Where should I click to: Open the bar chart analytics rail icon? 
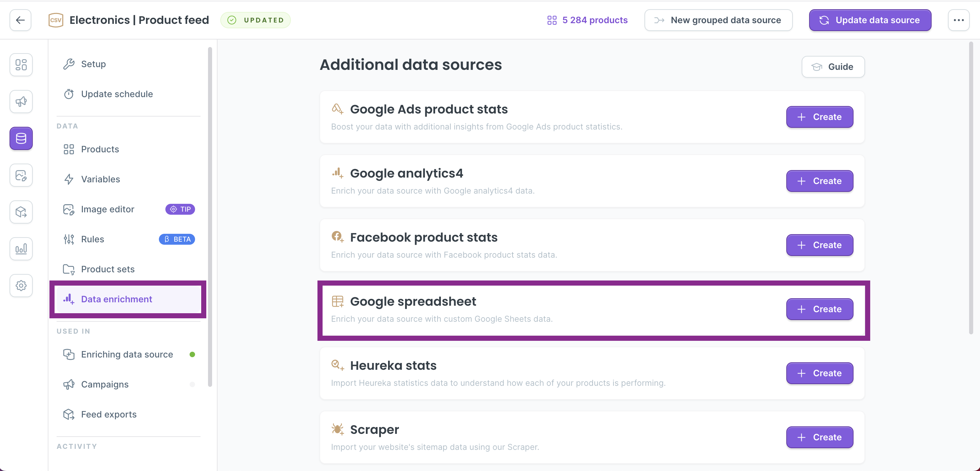tap(21, 249)
